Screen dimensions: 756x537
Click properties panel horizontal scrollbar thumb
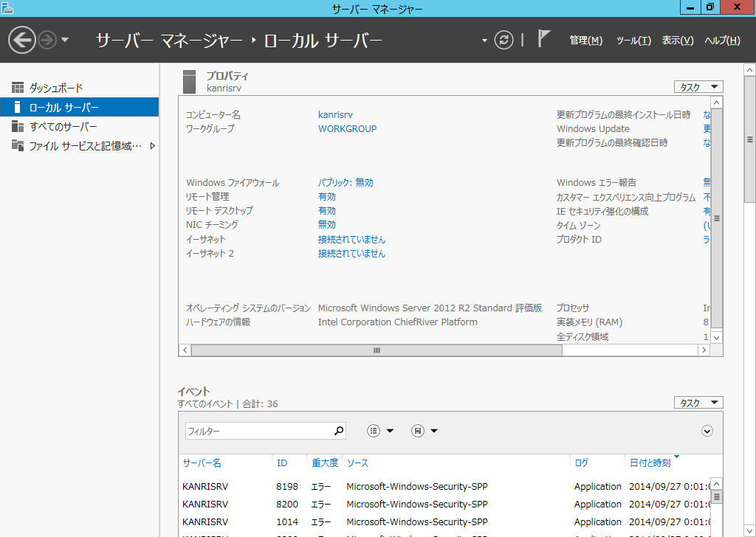point(377,350)
